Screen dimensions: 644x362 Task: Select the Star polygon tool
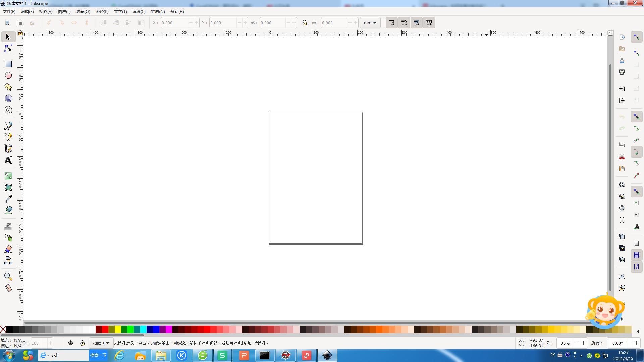8,87
